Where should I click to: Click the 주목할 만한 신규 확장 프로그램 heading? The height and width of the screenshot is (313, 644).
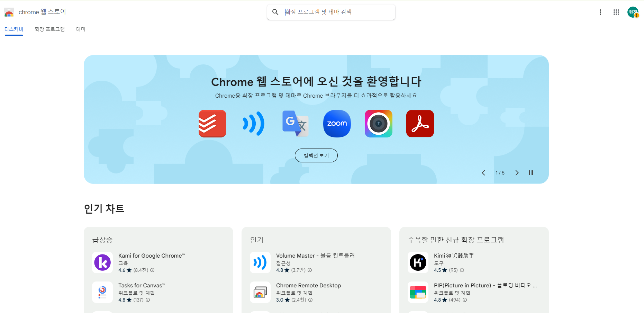point(456,240)
